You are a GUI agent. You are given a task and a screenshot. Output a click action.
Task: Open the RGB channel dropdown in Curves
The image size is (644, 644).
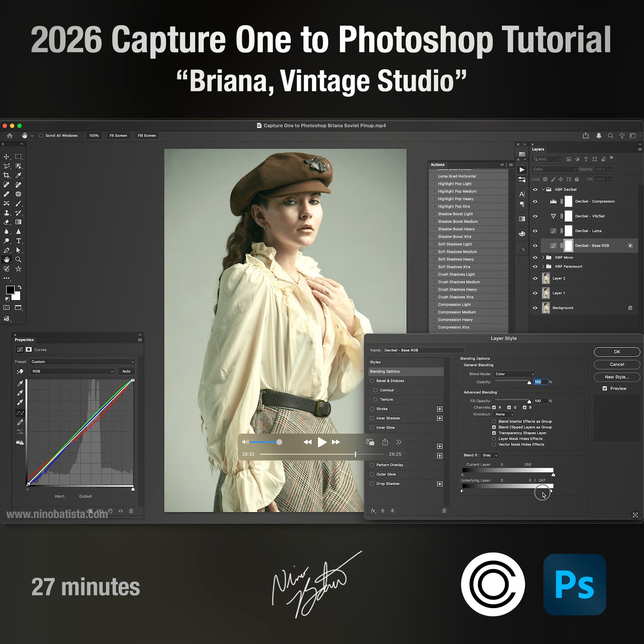click(72, 371)
